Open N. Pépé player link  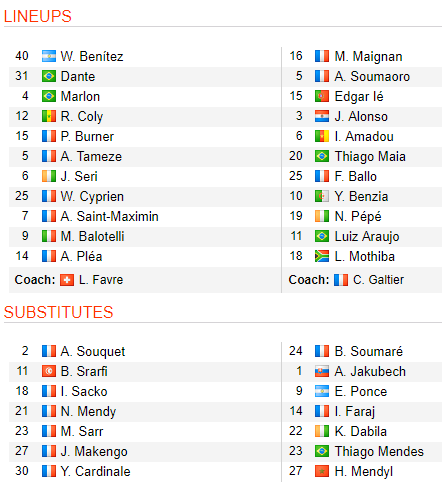(x=358, y=216)
